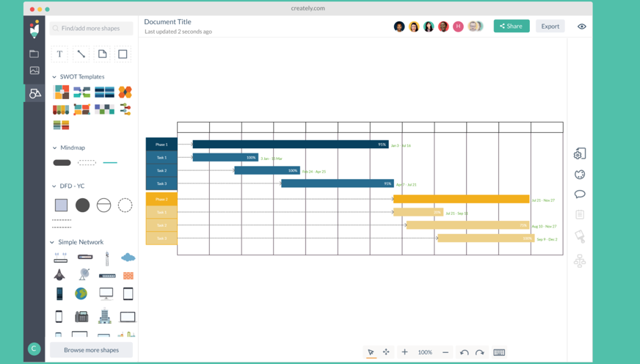Select the Text tool
Viewport: 640px width, 364px height.
tap(59, 54)
